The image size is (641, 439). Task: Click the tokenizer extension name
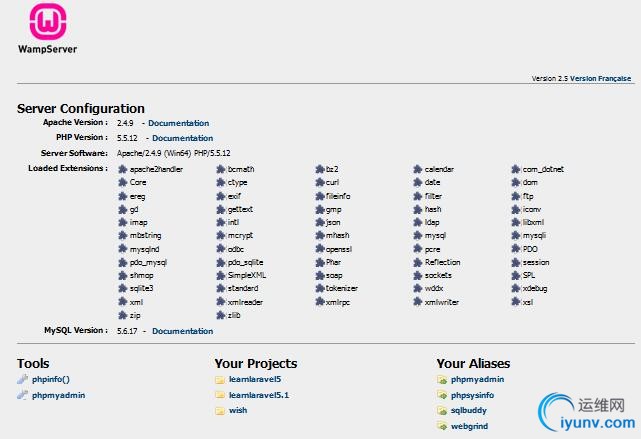342,288
